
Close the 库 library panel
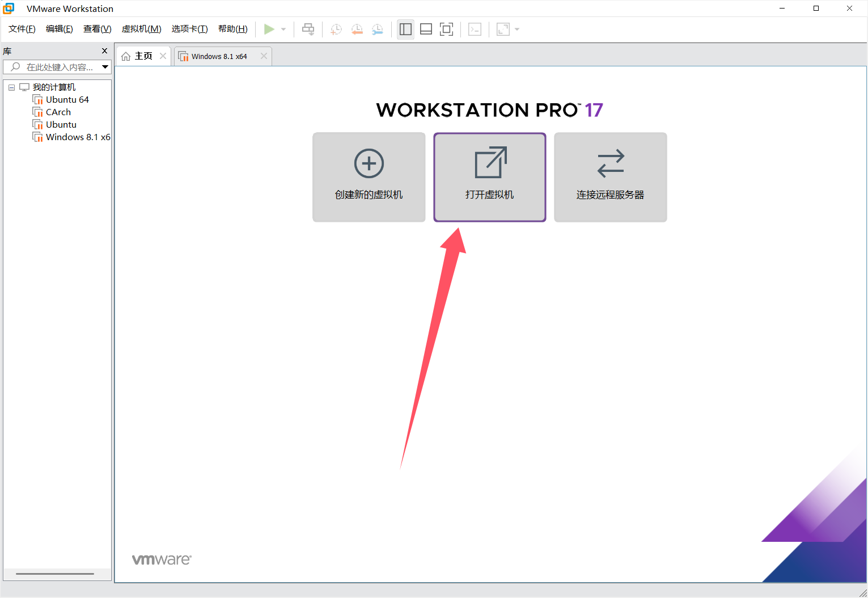point(104,51)
